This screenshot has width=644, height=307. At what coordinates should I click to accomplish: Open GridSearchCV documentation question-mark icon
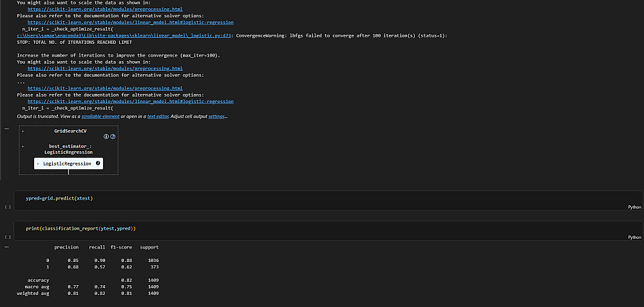(113, 137)
